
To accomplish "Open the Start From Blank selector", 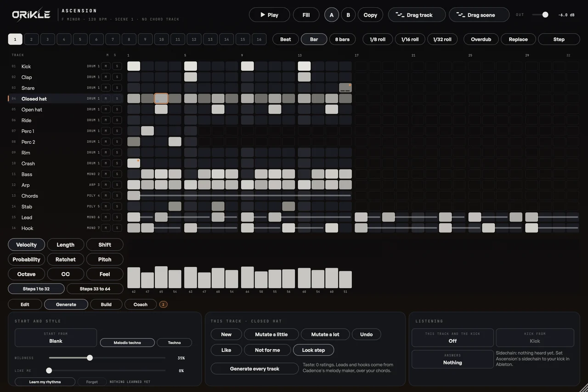I will (x=56, y=338).
